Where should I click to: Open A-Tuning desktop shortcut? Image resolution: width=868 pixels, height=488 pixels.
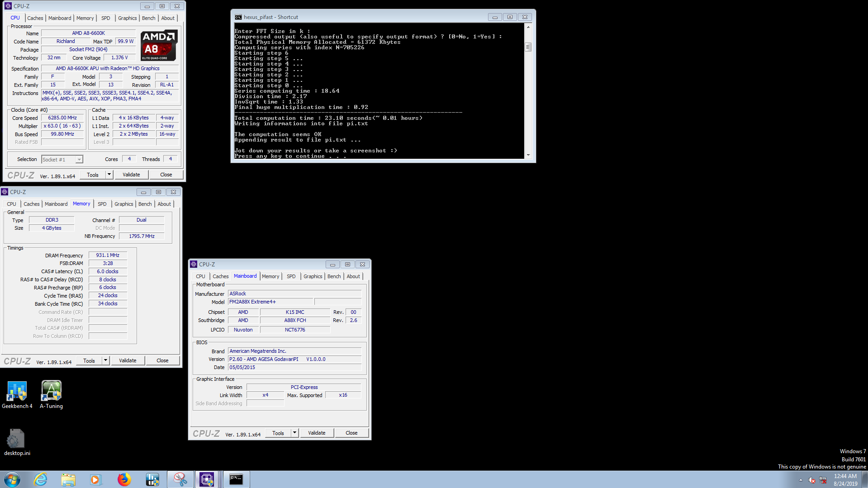(51, 394)
